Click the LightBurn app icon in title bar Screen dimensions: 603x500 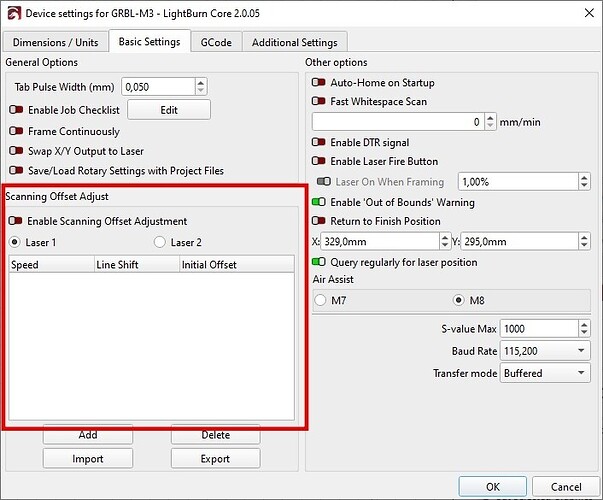coord(14,13)
